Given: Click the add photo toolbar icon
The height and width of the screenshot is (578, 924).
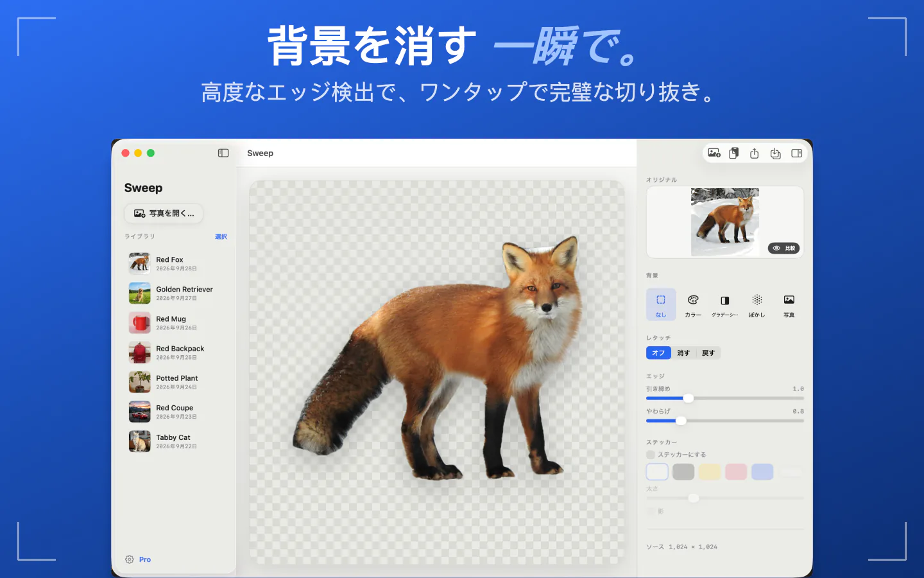Looking at the screenshot, I should point(714,153).
